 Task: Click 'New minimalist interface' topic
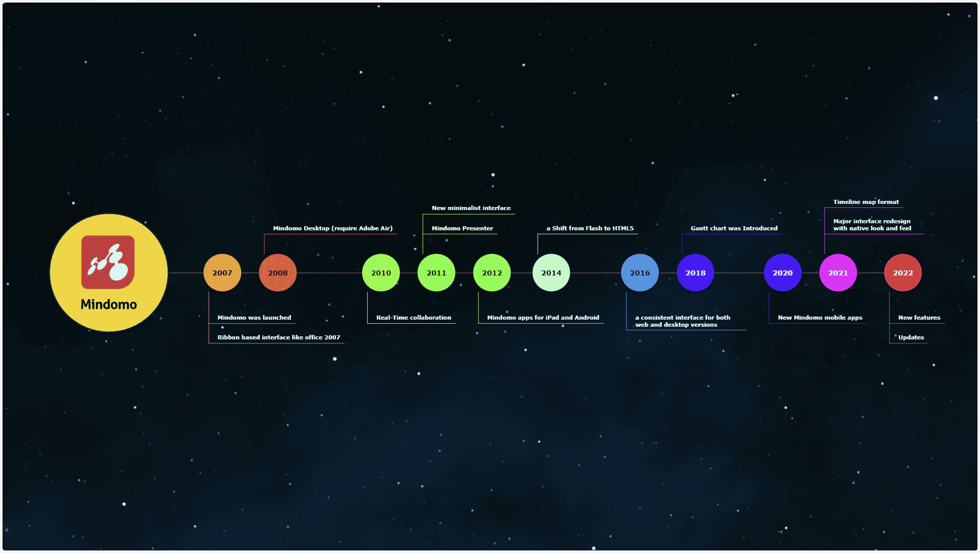click(471, 208)
